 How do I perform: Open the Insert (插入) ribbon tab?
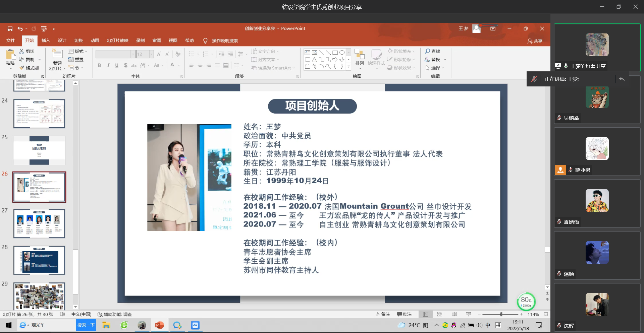coord(46,41)
